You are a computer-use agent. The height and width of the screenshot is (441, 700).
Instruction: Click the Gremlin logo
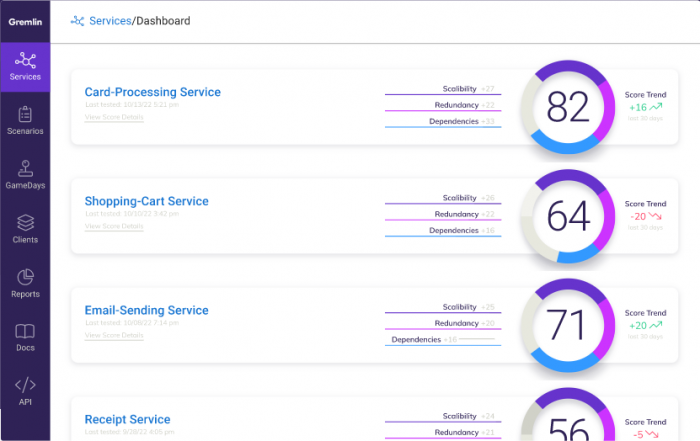25,22
